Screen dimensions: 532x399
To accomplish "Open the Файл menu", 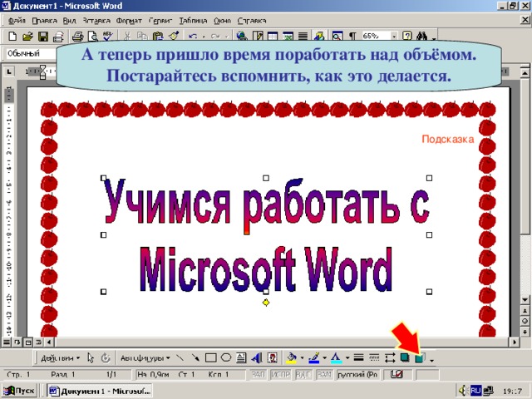I will 17,21.
